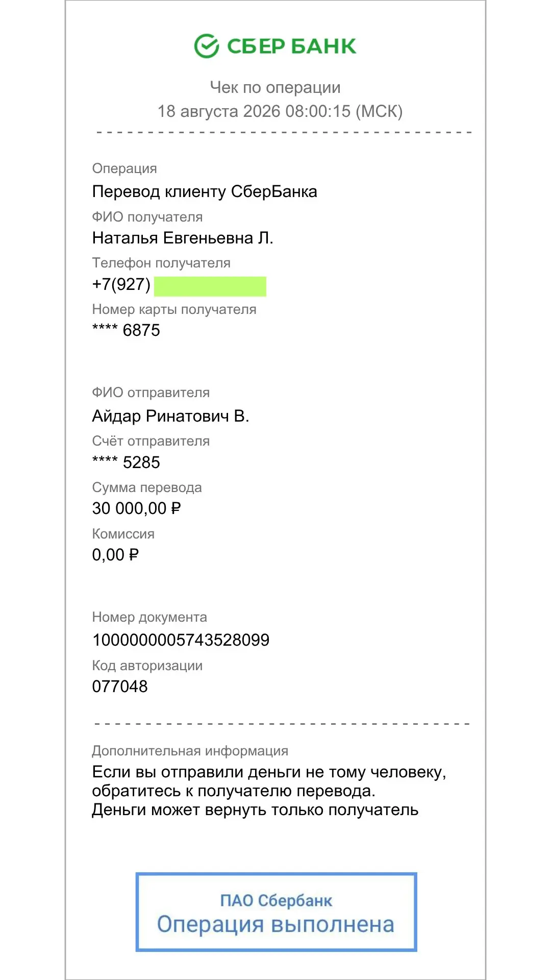The height and width of the screenshot is (980, 551).
Task: Select the green highlighted phone number block
Action: 210,286
